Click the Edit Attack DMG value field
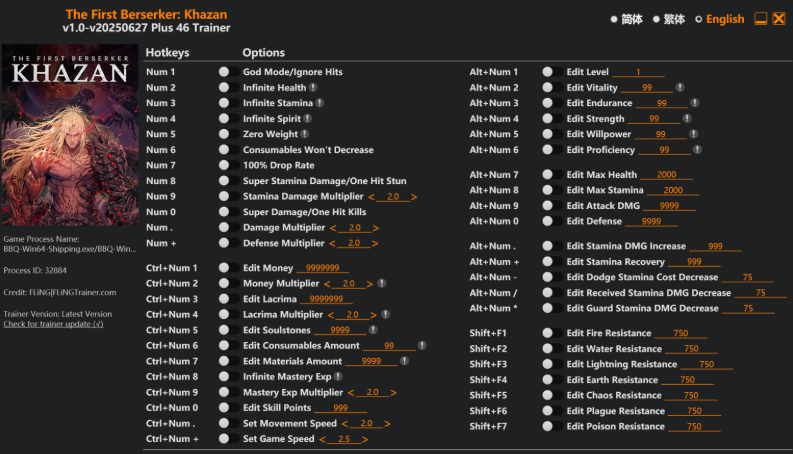Screen dimensions: 793x454 (669, 206)
